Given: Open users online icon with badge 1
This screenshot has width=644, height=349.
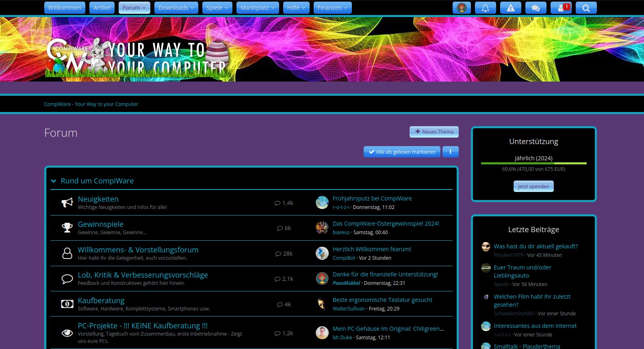Looking at the screenshot, I should tap(561, 8).
